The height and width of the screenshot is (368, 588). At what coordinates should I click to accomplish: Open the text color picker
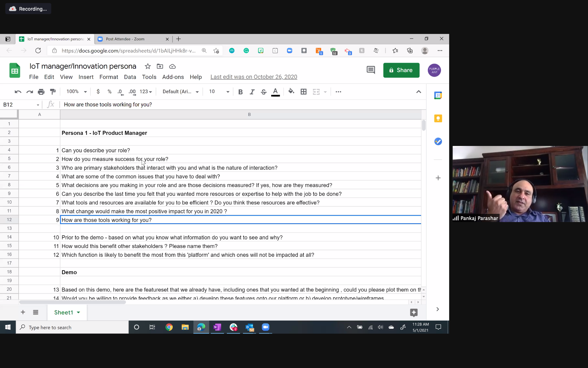coord(275,92)
